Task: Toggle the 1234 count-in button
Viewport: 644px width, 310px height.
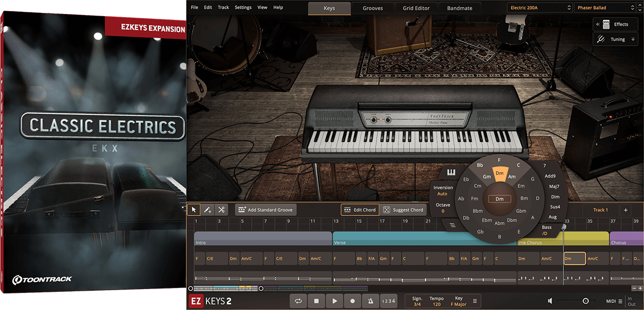Action: 388,301
